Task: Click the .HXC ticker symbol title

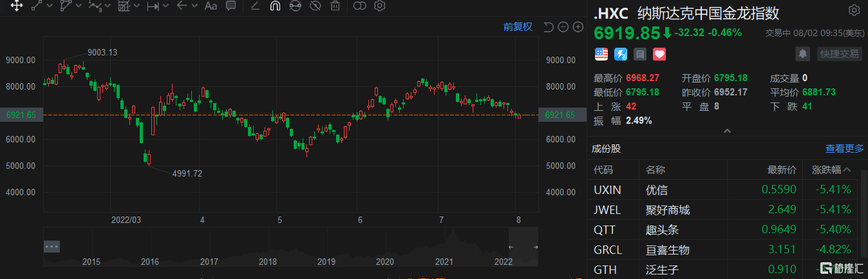Action: point(611,13)
